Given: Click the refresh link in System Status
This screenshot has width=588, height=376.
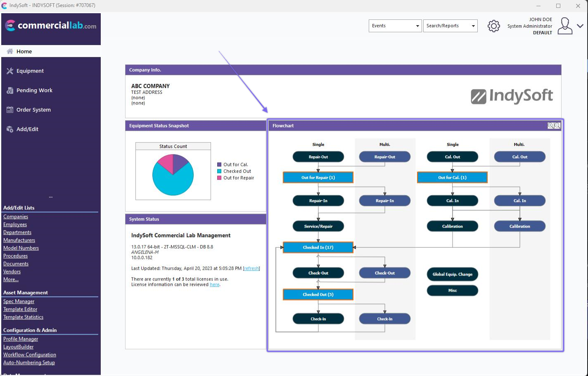Looking at the screenshot, I should click(x=251, y=269).
